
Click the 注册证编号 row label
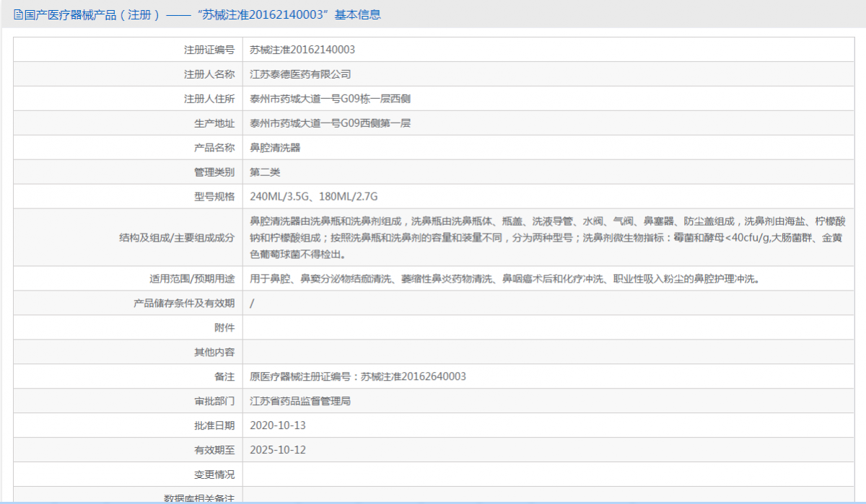209,50
